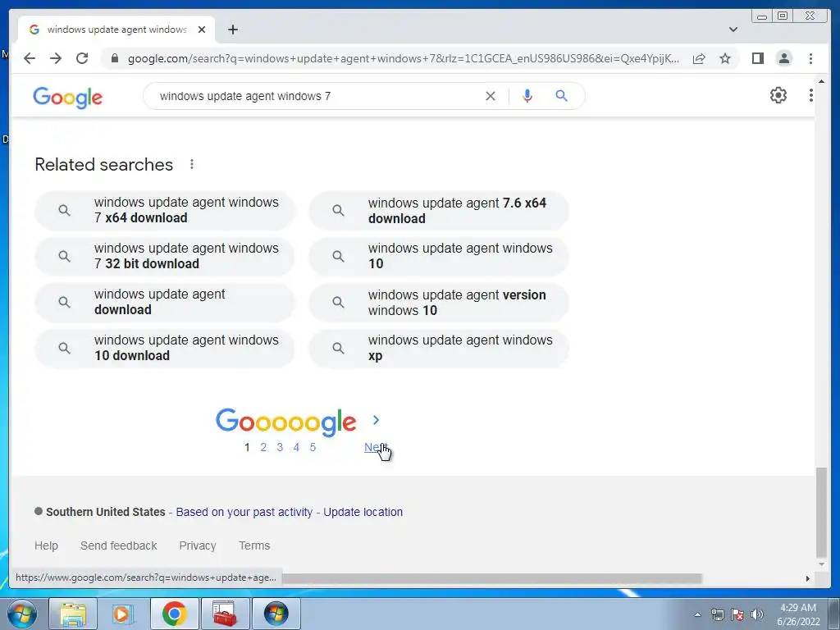Viewport: 840px width, 630px height.
Task: Open Related searches options menu
Action: [192, 164]
